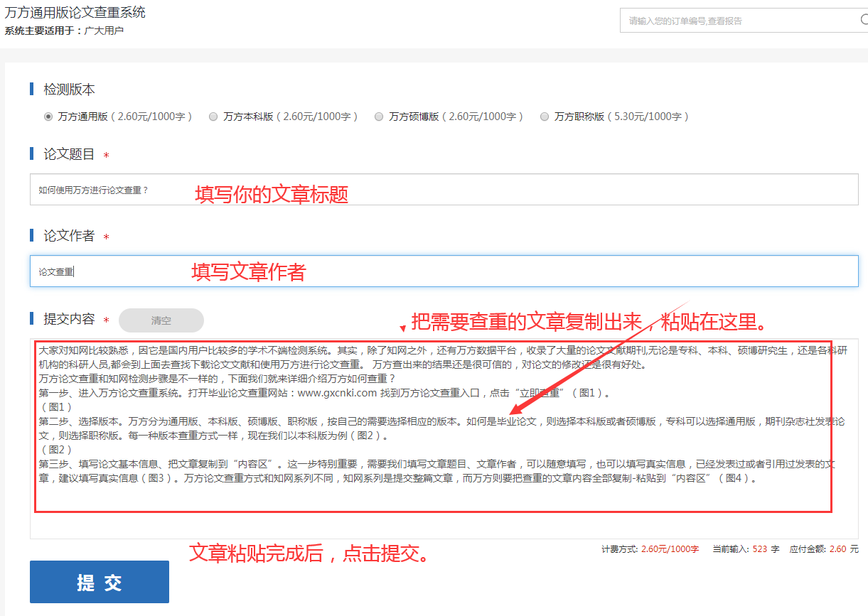Viewport: 868px width, 616px height.
Task: Click the 论文题目 title input field
Action: tap(444, 190)
